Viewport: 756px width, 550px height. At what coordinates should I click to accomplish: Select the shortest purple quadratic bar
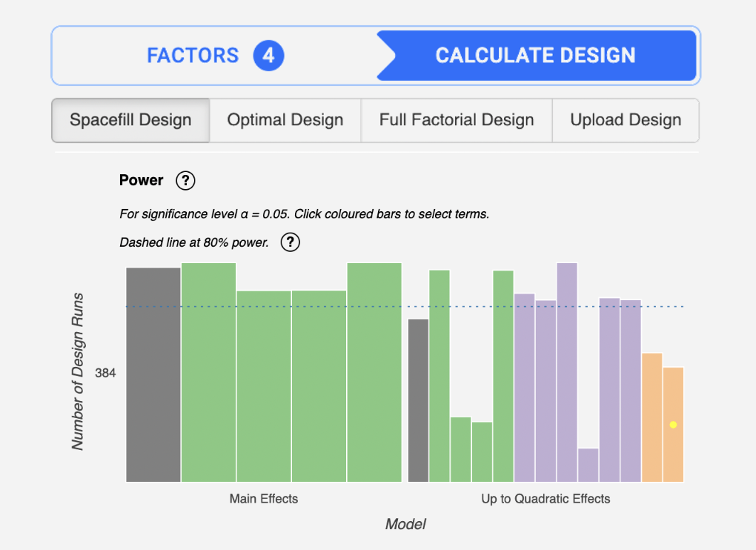pos(586,463)
